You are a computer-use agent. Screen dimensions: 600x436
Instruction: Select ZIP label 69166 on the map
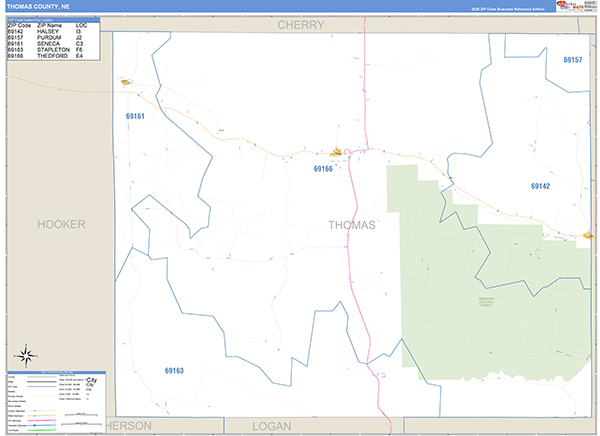[x=323, y=169]
